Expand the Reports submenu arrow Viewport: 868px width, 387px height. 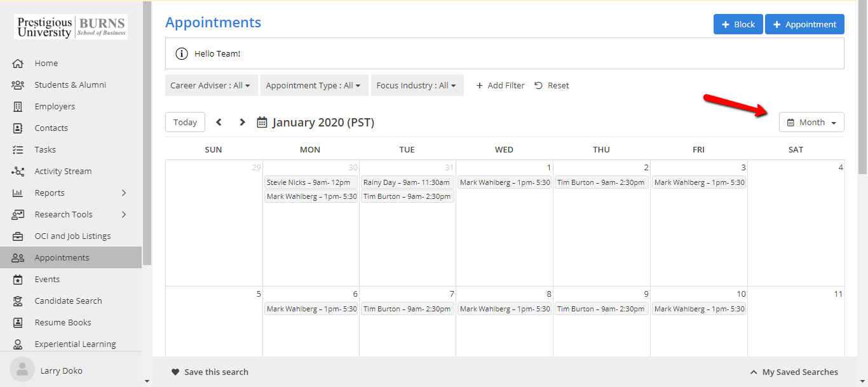[x=124, y=193]
